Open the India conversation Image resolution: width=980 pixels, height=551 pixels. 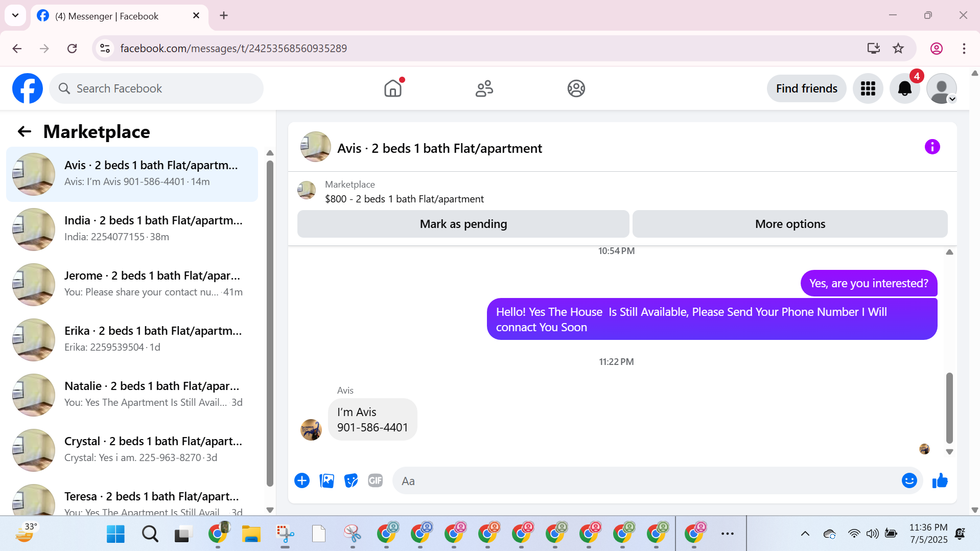tap(132, 229)
